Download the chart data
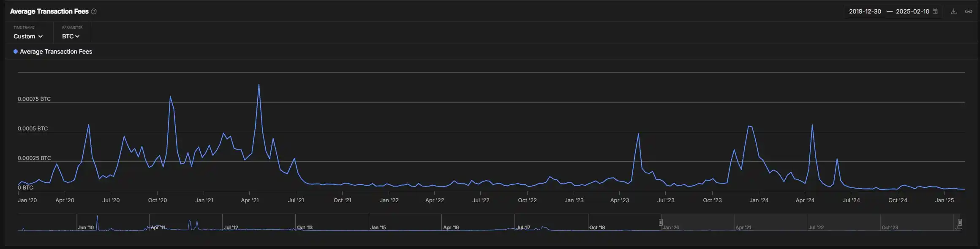This screenshot has height=249, width=980. point(953,11)
